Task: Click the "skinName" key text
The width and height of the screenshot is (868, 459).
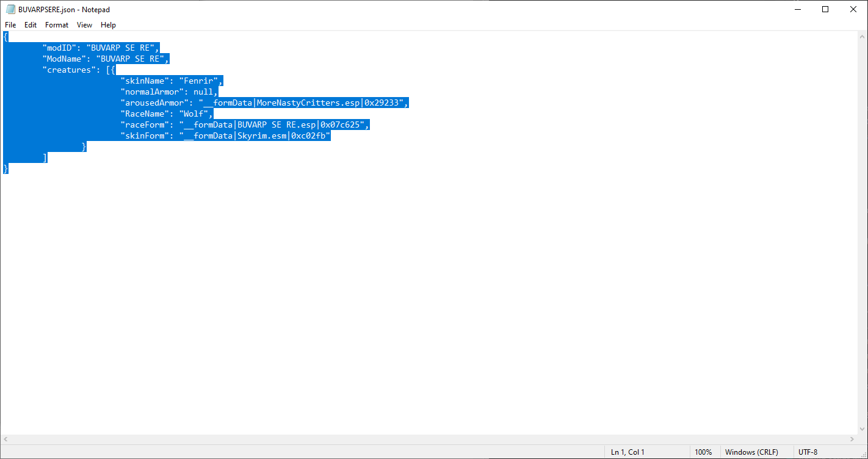Action: [x=145, y=81]
